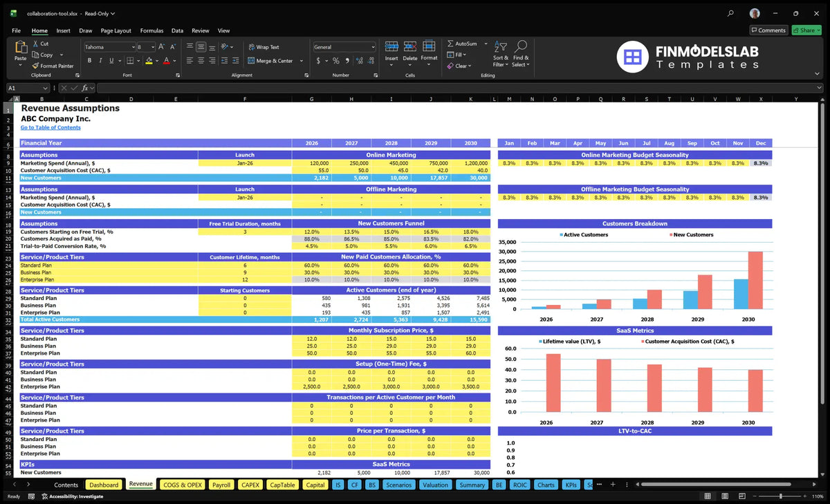Click Accessibility: Investigate in status bar
Image resolution: width=830 pixels, height=504 pixels.
73,496
